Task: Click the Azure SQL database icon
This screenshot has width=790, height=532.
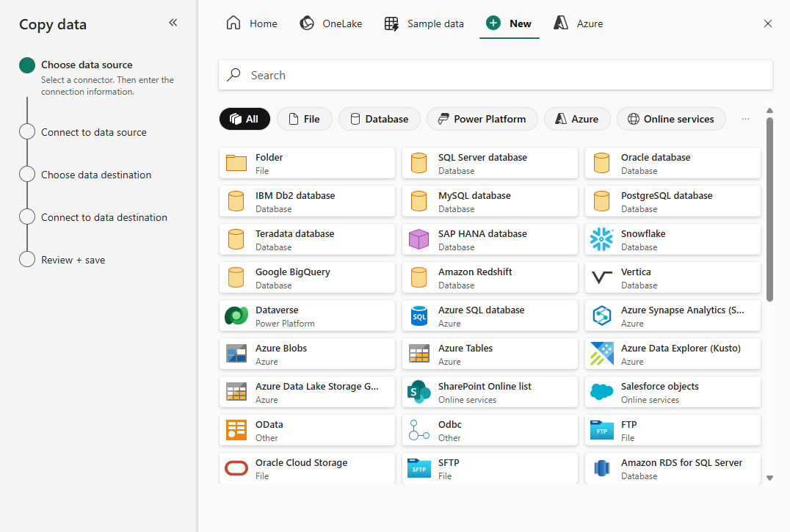Action: coord(418,316)
